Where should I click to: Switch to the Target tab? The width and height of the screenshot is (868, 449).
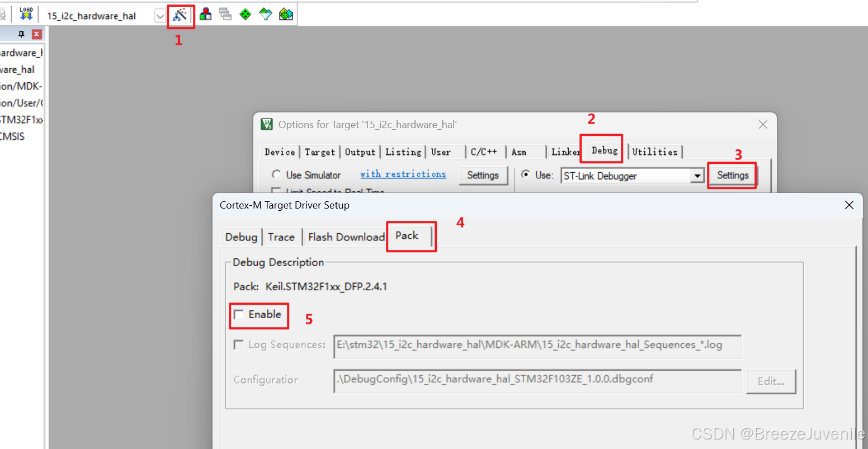point(320,152)
